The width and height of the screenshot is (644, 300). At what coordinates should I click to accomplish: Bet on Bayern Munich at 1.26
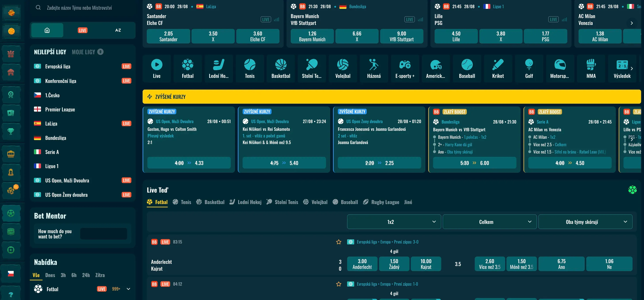coord(312,36)
